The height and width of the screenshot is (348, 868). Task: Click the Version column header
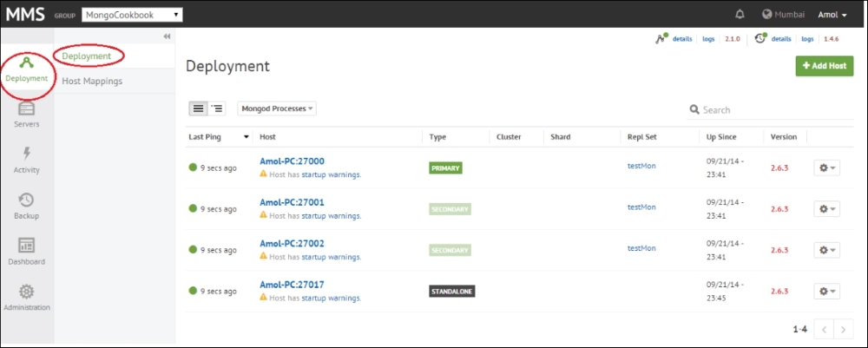(784, 136)
